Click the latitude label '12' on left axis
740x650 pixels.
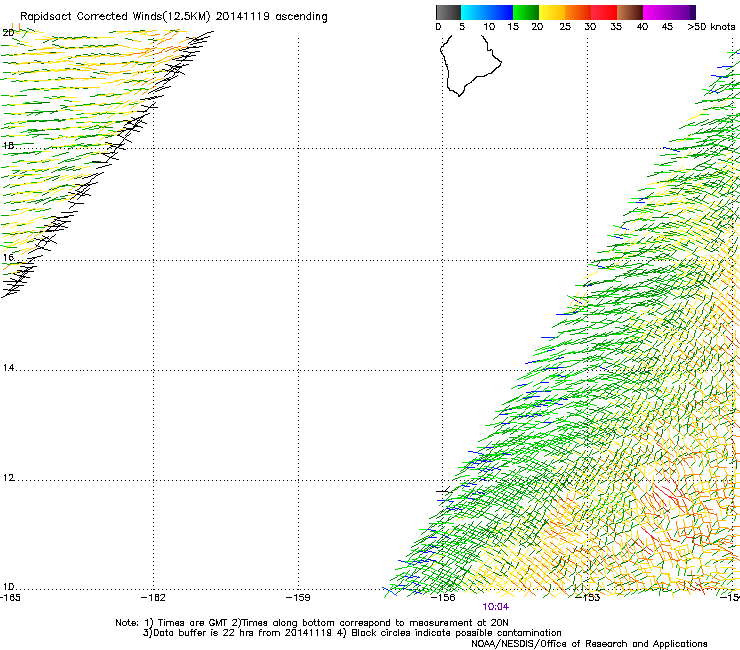8,478
